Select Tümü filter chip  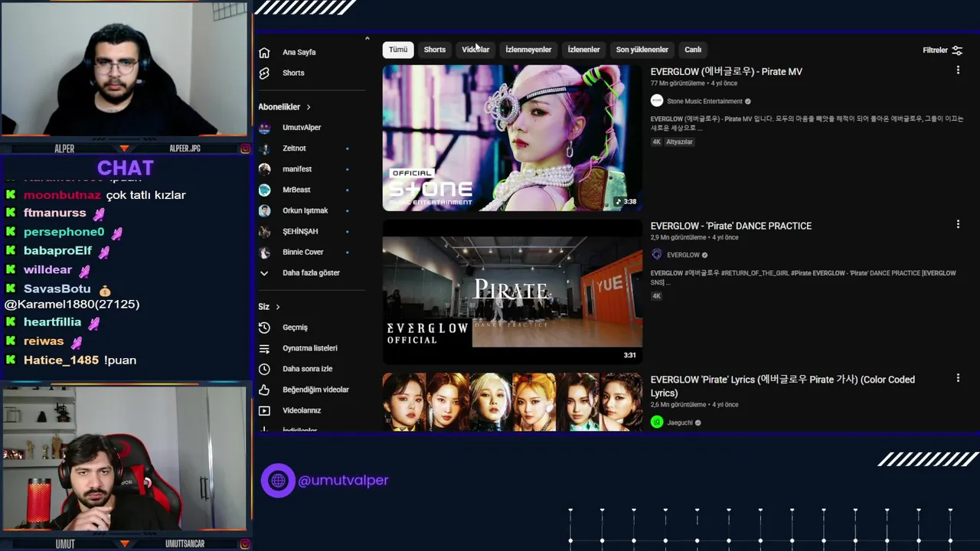398,50
